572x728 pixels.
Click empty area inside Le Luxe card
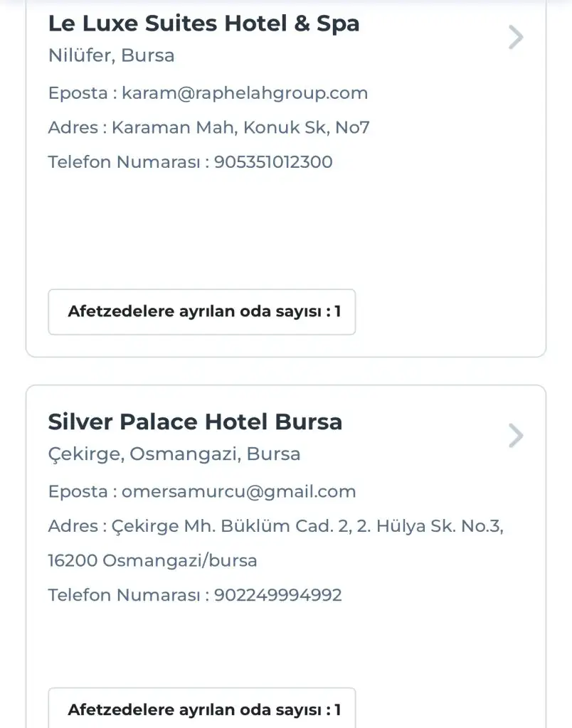tap(285, 227)
